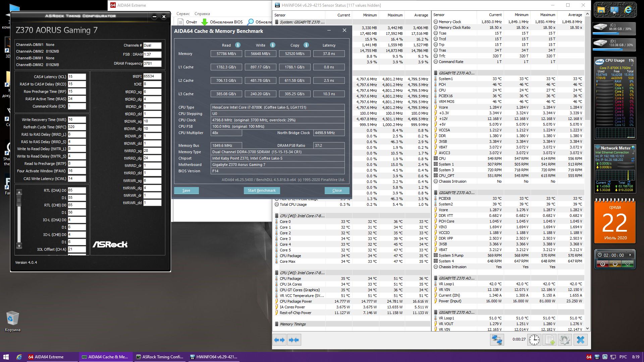644x362 pixels.
Task: Click the blue X to close HWiNFO sensors
Action: click(581, 340)
